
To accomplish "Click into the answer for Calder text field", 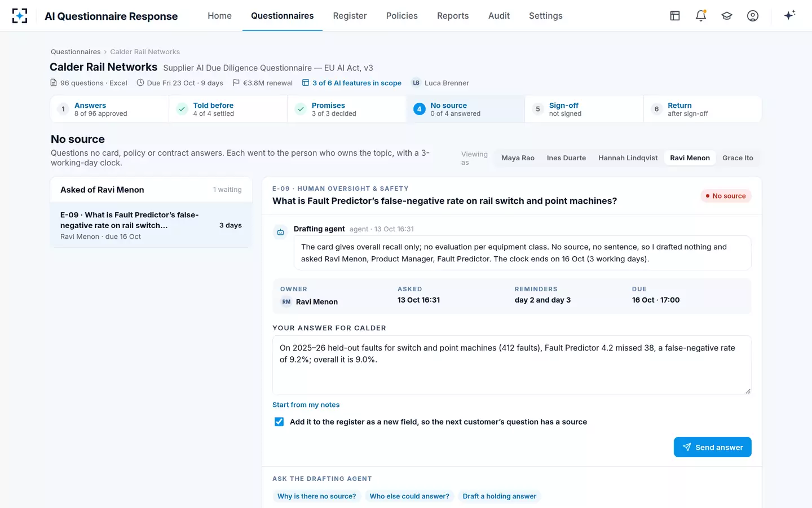I will pyautogui.click(x=511, y=365).
